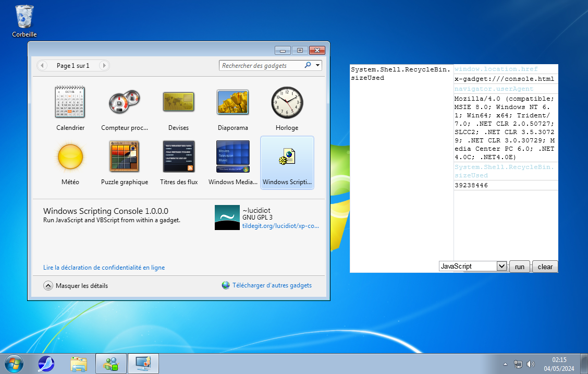Open the browser icon on taskbar

tap(46, 364)
